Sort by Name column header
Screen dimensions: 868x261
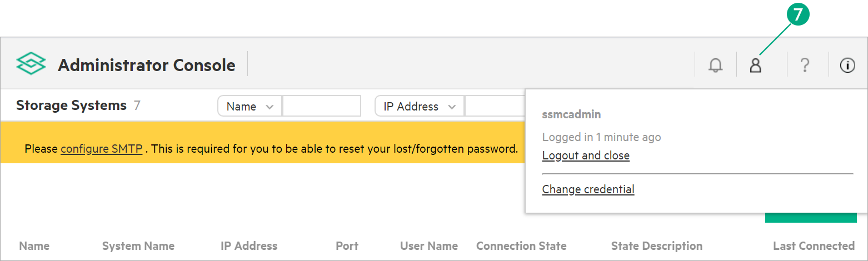pyautogui.click(x=34, y=246)
